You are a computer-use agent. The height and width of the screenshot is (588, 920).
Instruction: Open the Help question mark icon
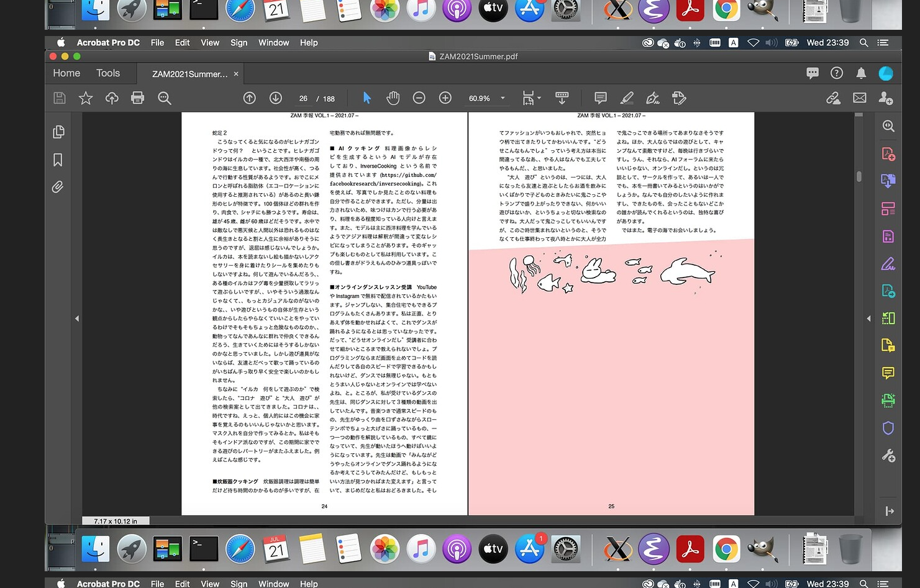click(x=837, y=73)
